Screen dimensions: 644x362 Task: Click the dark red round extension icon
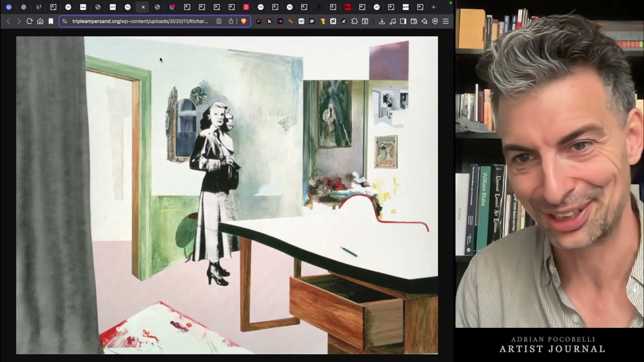[x=259, y=21]
